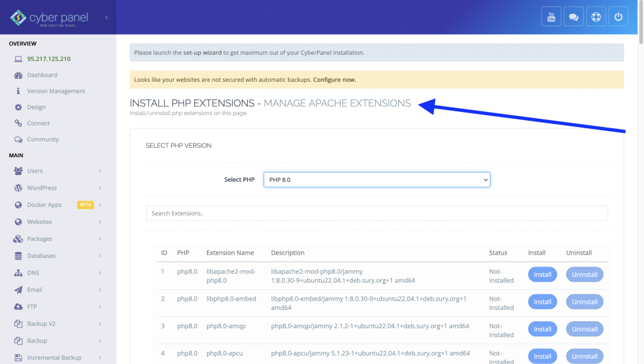Image resolution: width=644 pixels, height=364 pixels.
Task: Expand the Databases menu chevron
Action: (x=100, y=256)
